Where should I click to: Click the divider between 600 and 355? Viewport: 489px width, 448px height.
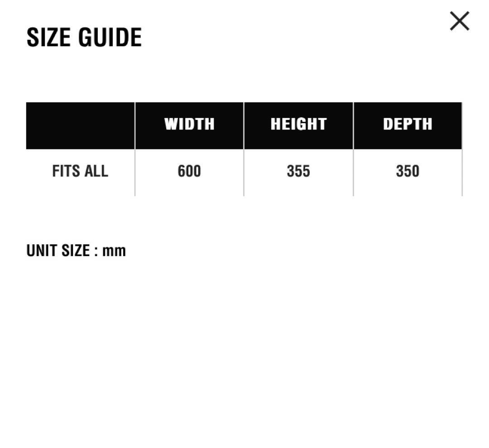tap(244, 172)
